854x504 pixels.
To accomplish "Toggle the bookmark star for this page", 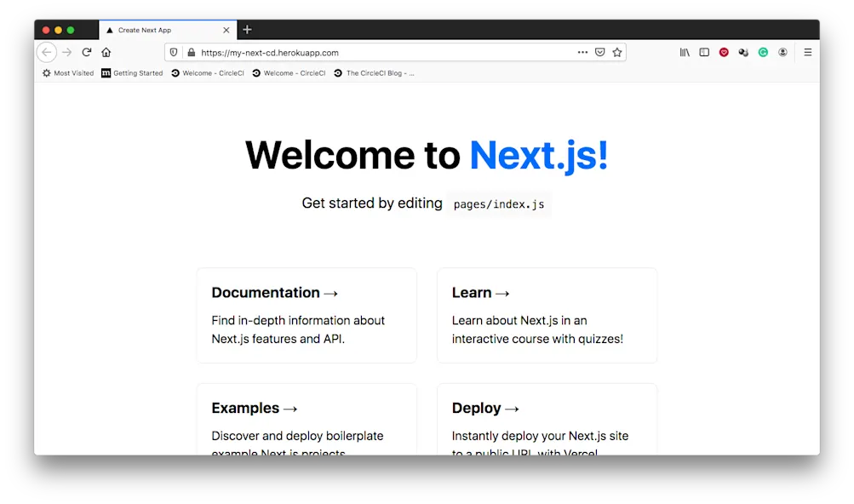I will (617, 52).
